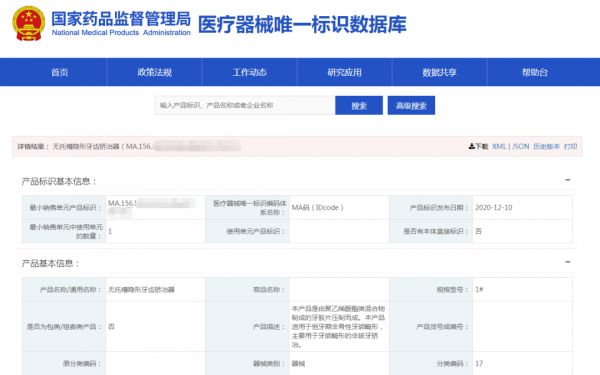600x375 pixels.
Task: Click the download icon in results bar
Action: pyautogui.click(x=471, y=146)
